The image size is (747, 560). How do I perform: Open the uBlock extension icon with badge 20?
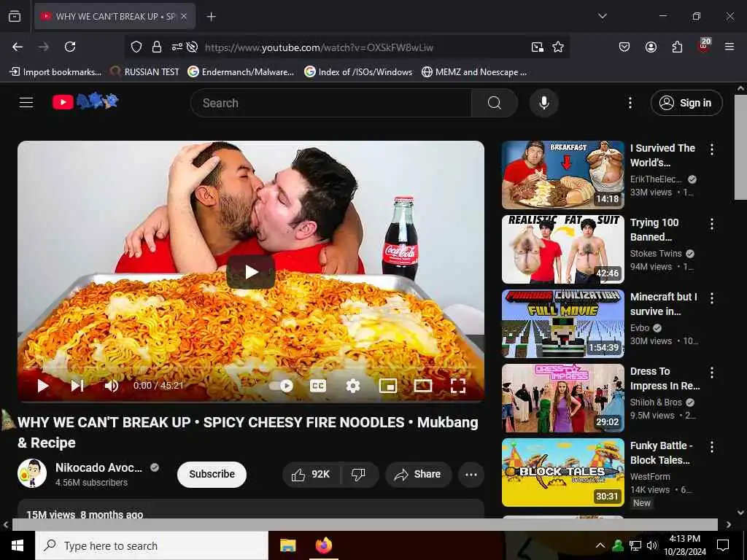pos(704,46)
